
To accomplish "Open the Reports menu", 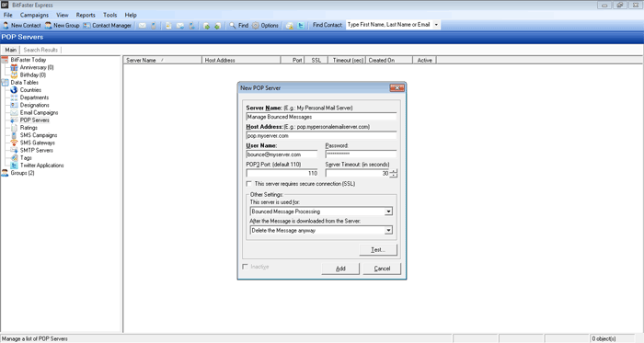I will (x=86, y=15).
